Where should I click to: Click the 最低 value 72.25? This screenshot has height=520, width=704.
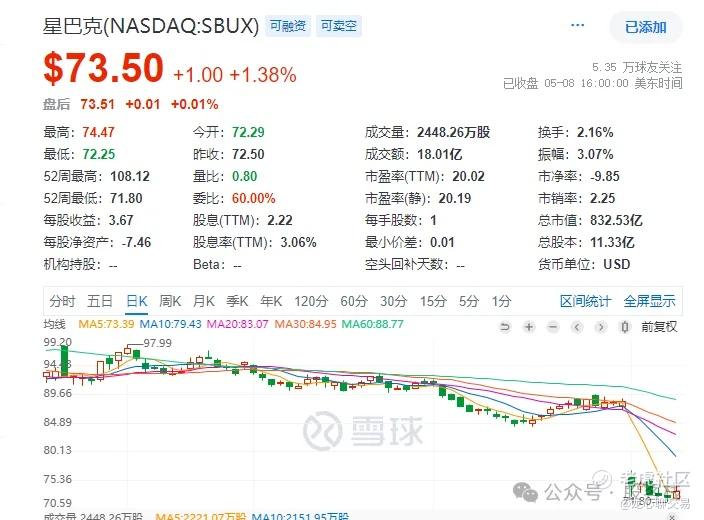click(99, 154)
